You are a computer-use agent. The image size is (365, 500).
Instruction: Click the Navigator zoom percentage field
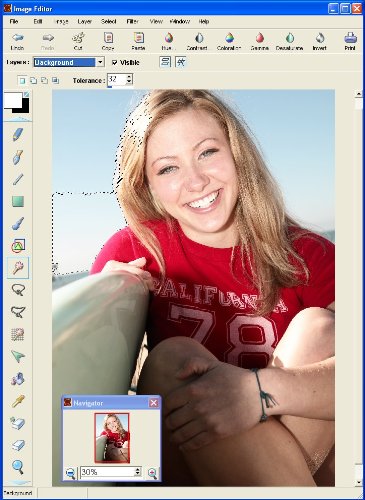pyautogui.click(x=107, y=472)
